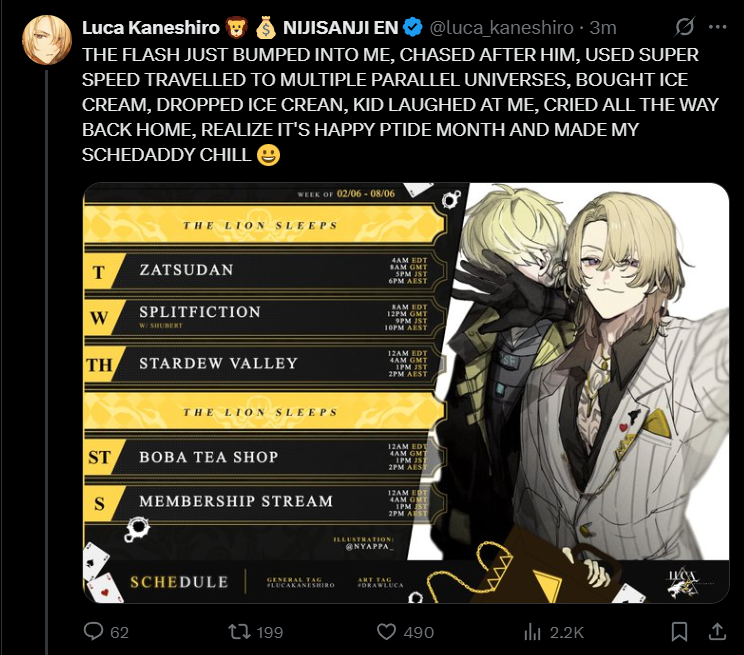The image size is (744, 655).
Task: Click the tweet body text
Action: click(x=400, y=105)
